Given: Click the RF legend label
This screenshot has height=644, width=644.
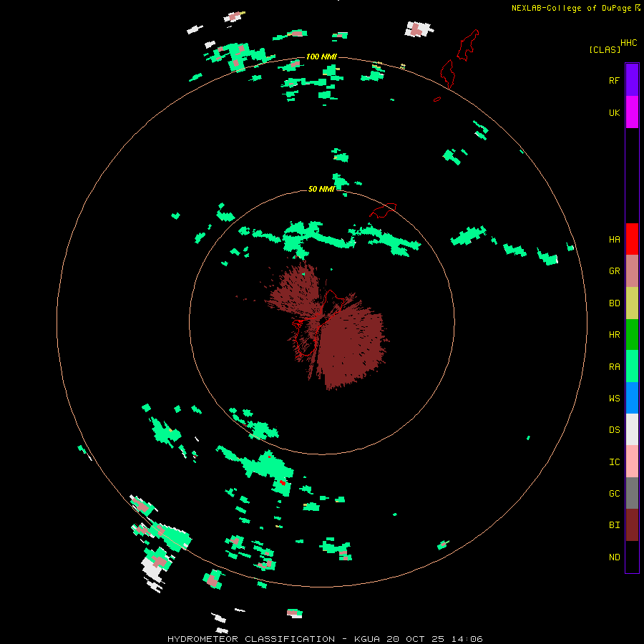Looking at the screenshot, I should click(x=614, y=81).
